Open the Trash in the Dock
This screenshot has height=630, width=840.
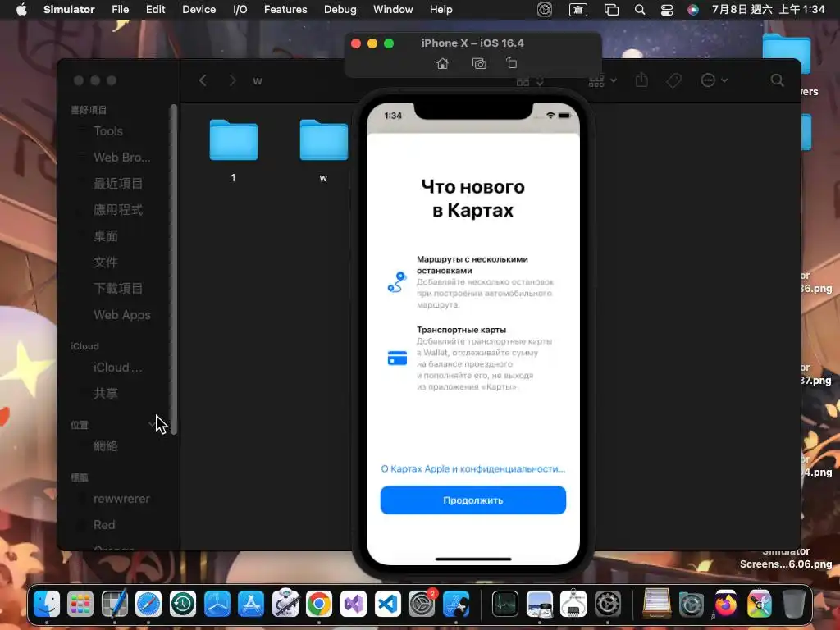coord(793,605)
